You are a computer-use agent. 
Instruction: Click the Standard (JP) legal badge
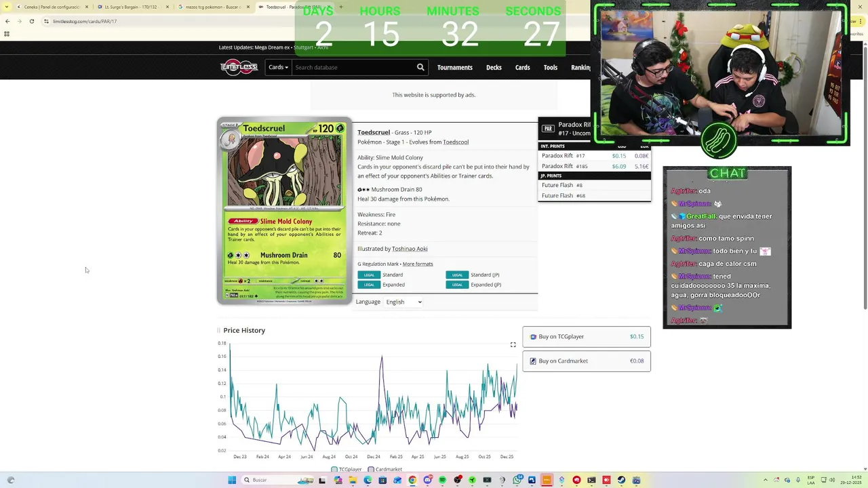click(x=457, y=274)
